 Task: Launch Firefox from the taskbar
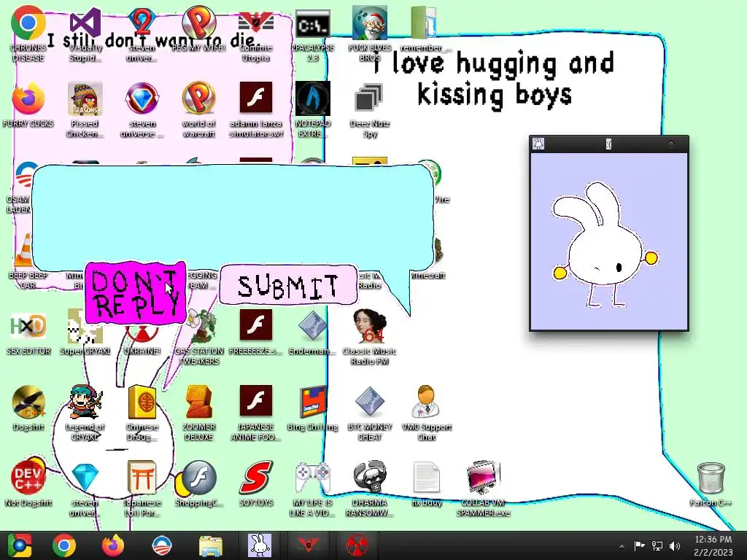coord(113,545)
